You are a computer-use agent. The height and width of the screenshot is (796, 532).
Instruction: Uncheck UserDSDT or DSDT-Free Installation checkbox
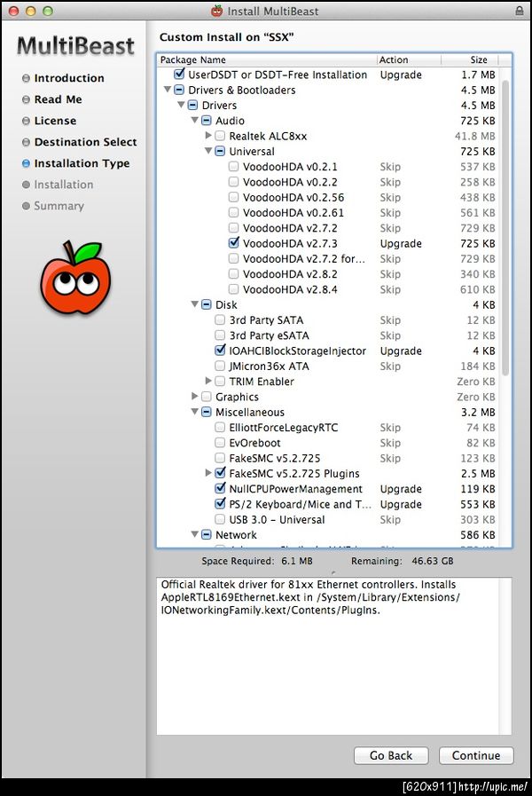[x=179, y=75]
